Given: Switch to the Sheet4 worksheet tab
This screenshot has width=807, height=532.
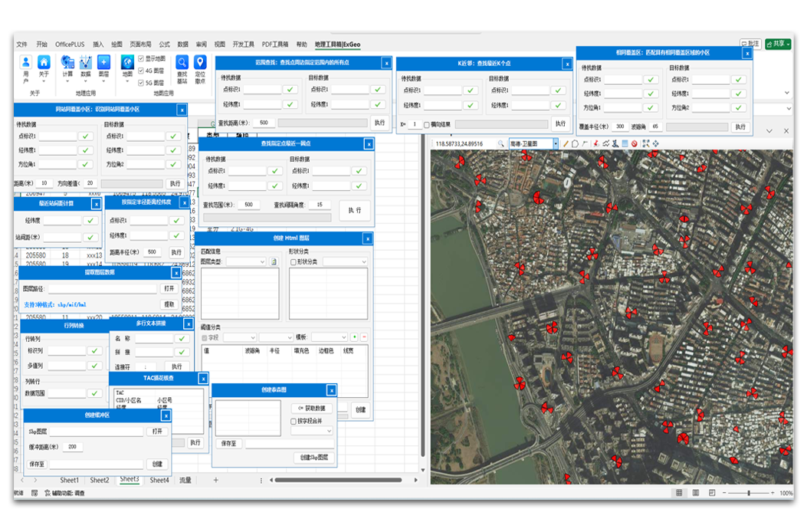Looking at the screenshot, I should 159,481.
